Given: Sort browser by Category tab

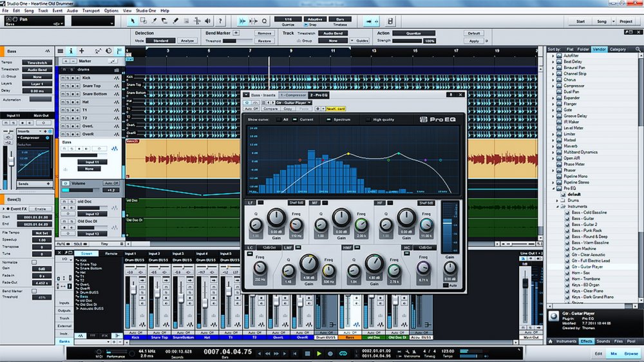Looking at the screenshot, I should tap(618, 50).
